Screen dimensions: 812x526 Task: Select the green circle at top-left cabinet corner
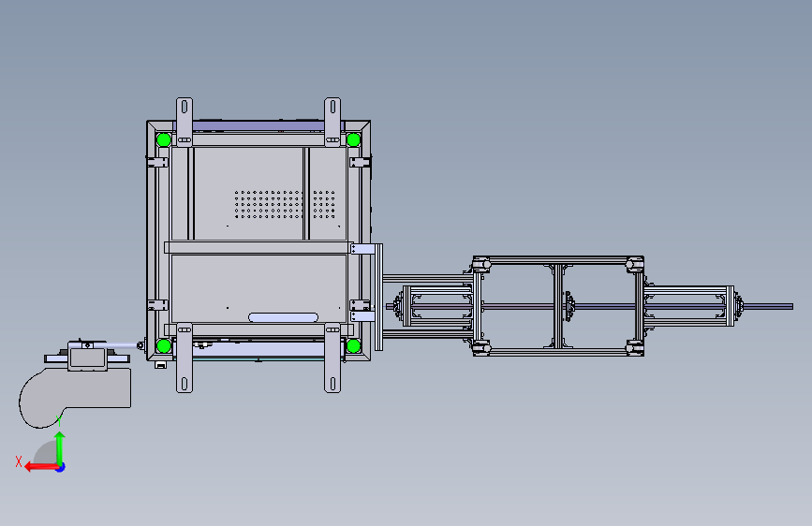pyautogui.click(x=164, y=139)
